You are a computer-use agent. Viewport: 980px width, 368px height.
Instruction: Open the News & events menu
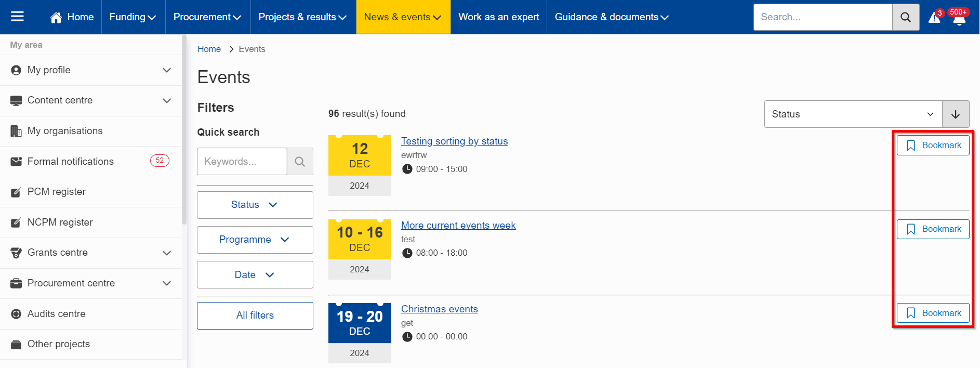point(403,17)
